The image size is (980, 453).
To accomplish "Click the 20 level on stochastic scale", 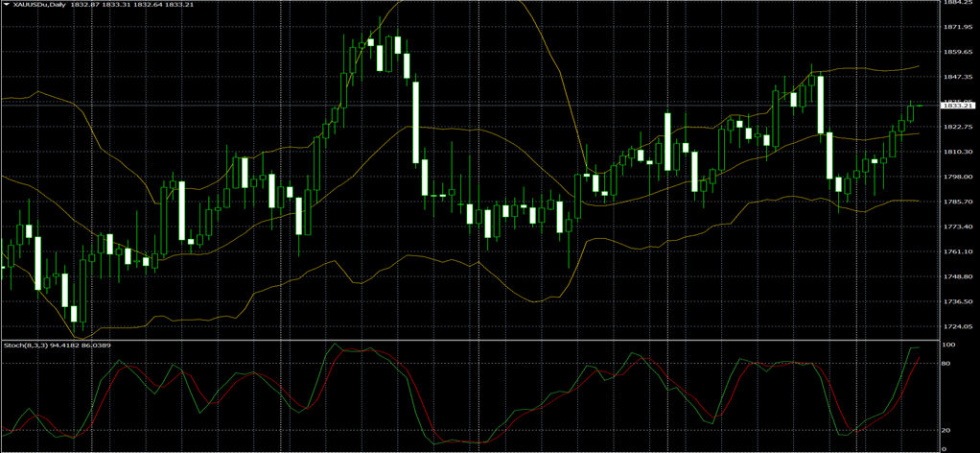I will 946,431.
